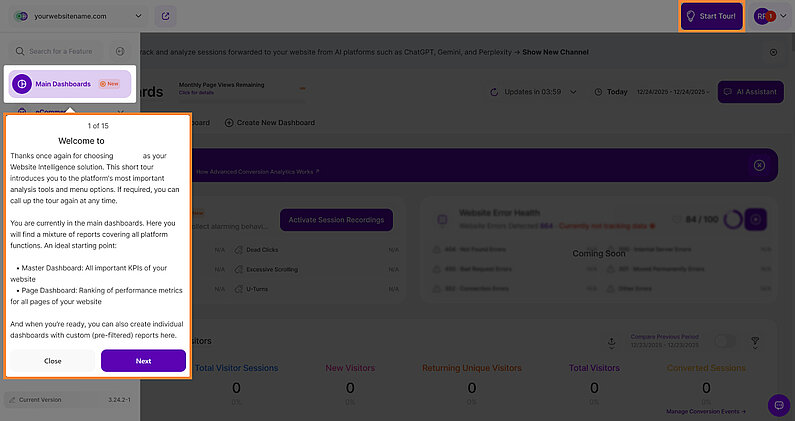Click the Create New Dashboard tab

click(x=270, y=123)
